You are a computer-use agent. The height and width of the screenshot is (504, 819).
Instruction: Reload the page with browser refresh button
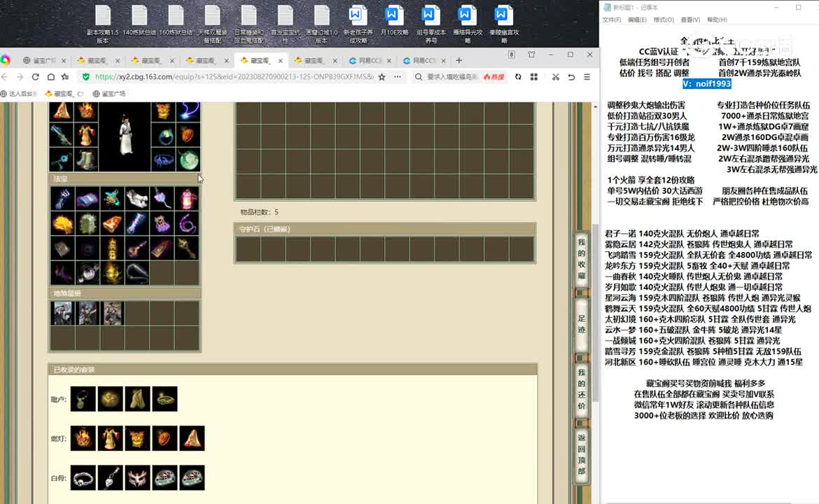click(36, 77)
